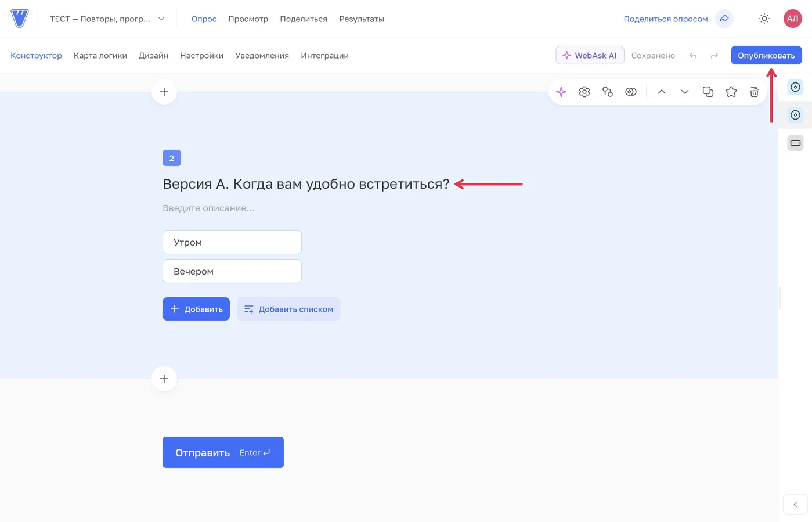Open the АЛ user avatar menu

793,19
